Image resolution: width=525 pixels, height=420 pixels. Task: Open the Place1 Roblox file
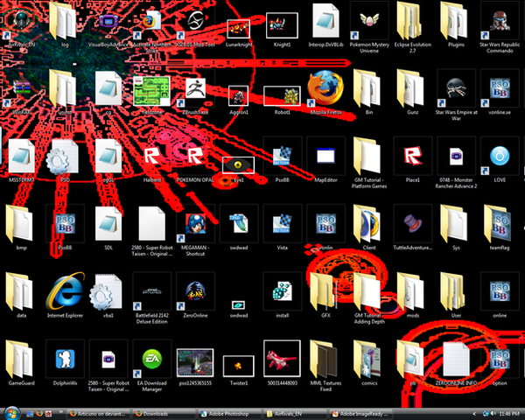[412, 157]
